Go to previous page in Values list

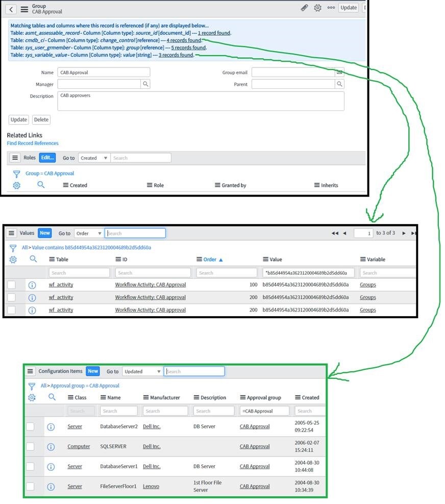pyautogui.click(x=344, y=233)
